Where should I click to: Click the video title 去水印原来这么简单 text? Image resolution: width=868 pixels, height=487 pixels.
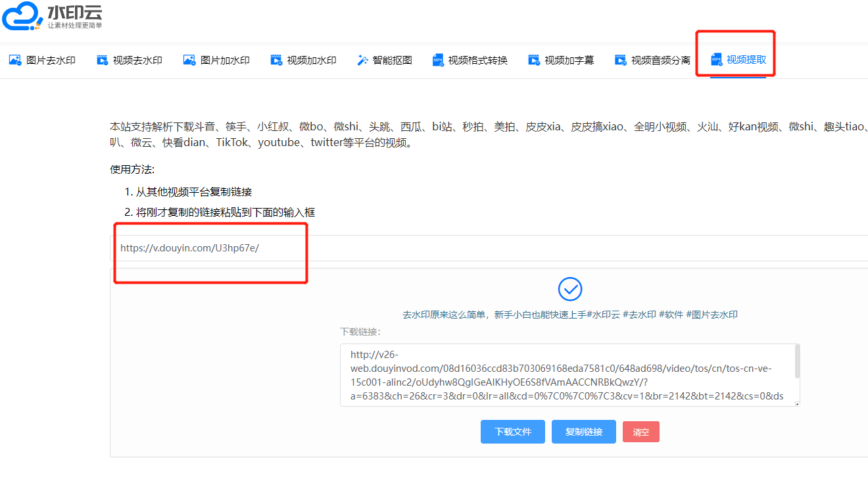(x=570, y=315)
